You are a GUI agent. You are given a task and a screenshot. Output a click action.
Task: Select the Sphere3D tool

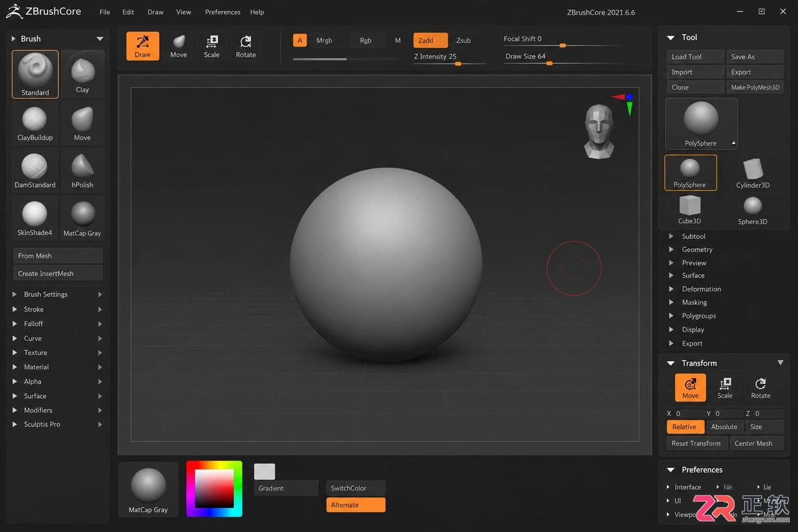coord(753,209)
